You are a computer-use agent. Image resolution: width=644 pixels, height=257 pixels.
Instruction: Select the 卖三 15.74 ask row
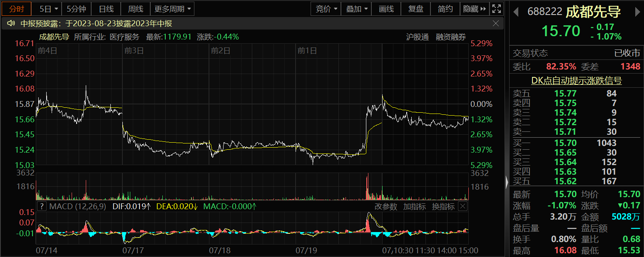tap(577, 112)
